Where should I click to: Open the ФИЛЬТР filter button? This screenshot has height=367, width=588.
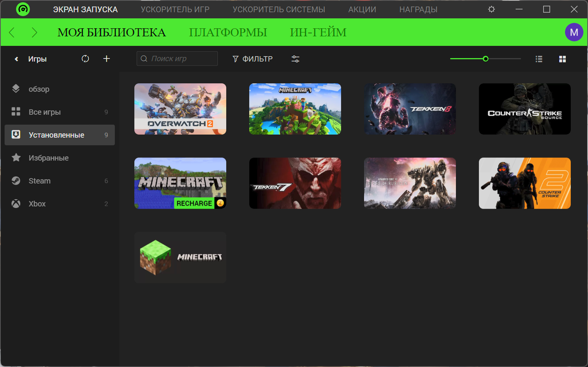(252, 59)
